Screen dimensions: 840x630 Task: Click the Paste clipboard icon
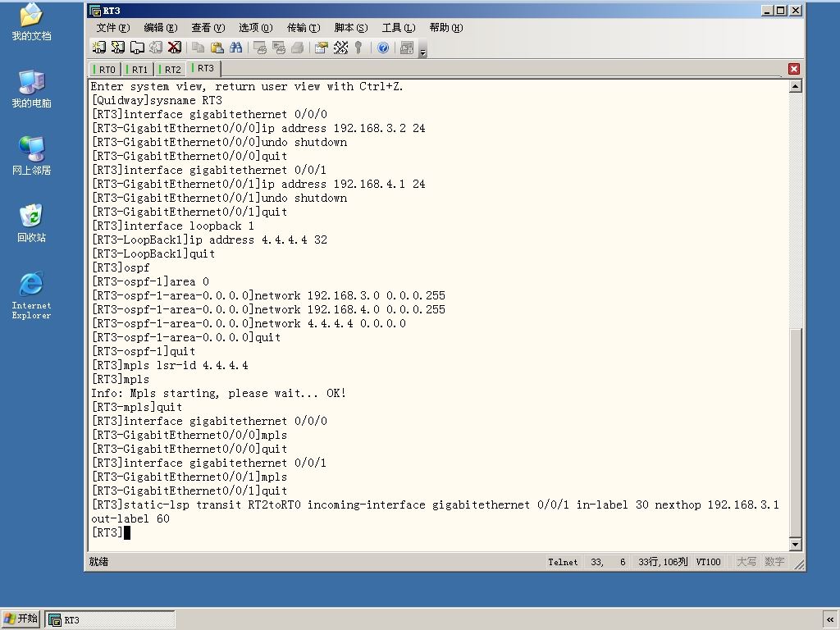[x=217, y=48]
